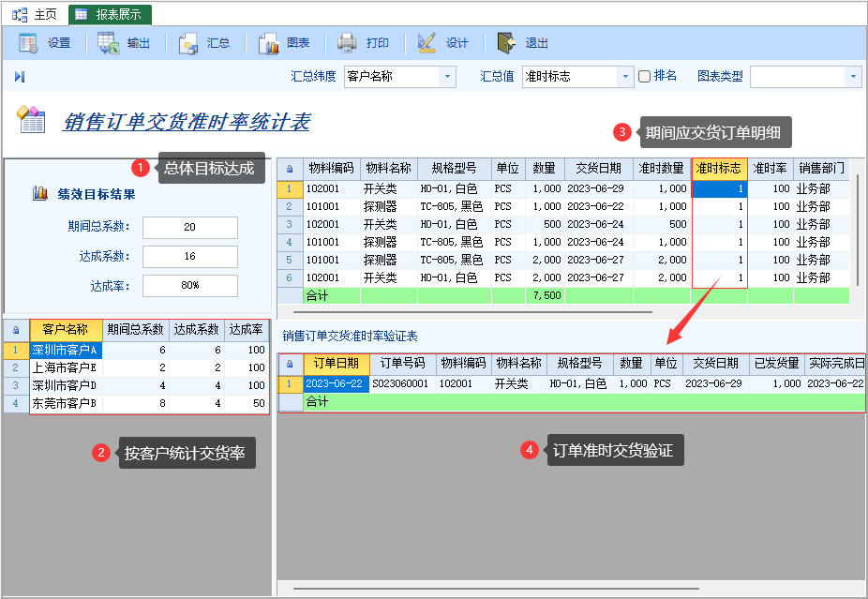Click the 图表 toolbar button label
Viewport: 868px width, 599px height.
point(298,43)
